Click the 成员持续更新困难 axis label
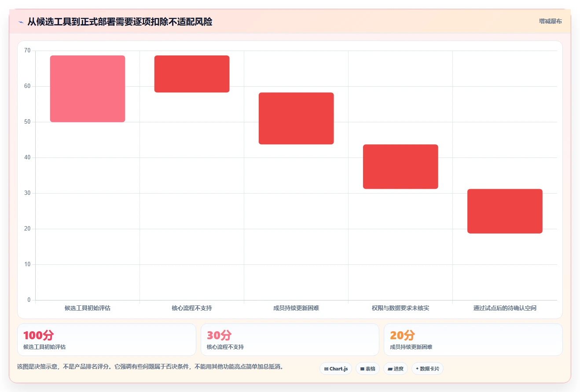This screenshot has height=392, width=580. pyautogui.click(x=296, y=308)
